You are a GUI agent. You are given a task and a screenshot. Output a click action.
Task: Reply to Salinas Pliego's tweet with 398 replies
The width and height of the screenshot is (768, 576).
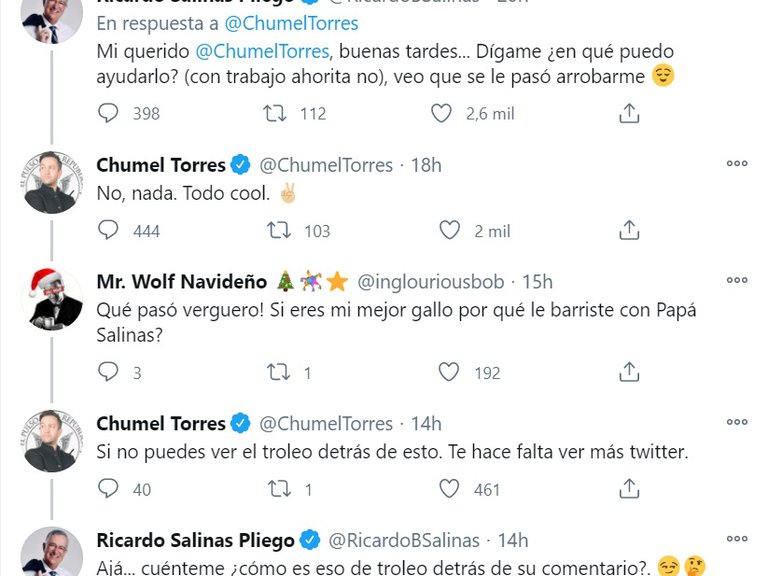pos(109,114)
